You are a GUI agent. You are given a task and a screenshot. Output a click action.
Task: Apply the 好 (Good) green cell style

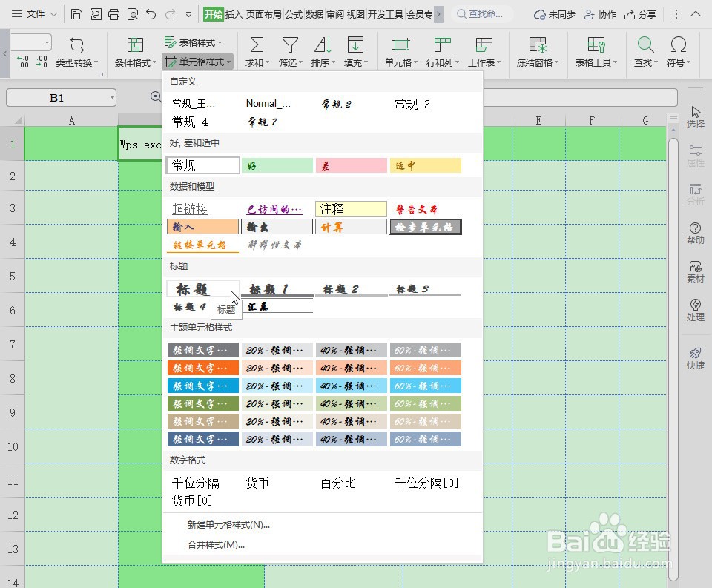point(277,165)
